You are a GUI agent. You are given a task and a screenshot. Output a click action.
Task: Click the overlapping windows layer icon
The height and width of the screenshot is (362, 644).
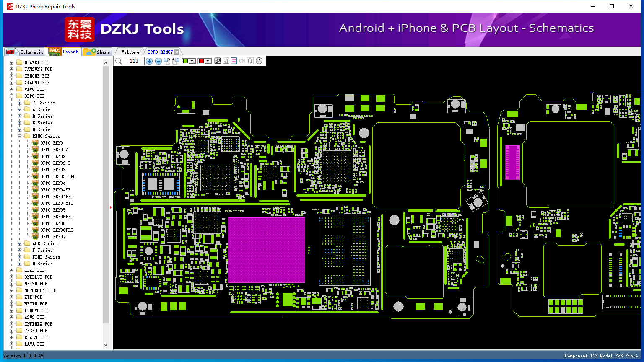pos(218,61)
